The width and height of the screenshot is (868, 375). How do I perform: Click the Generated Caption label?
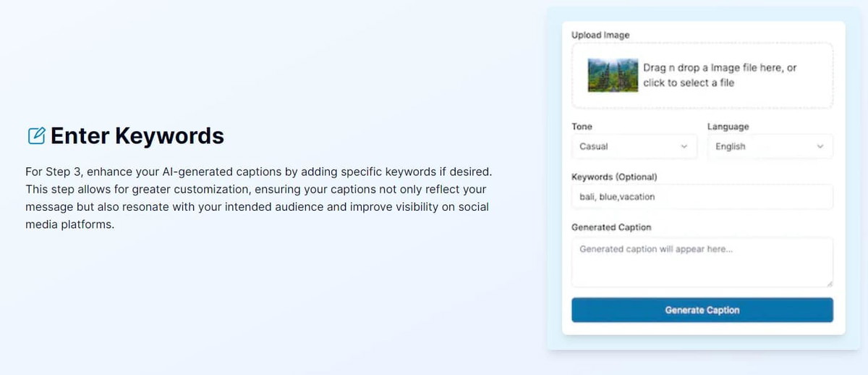(x=611, y=227)
